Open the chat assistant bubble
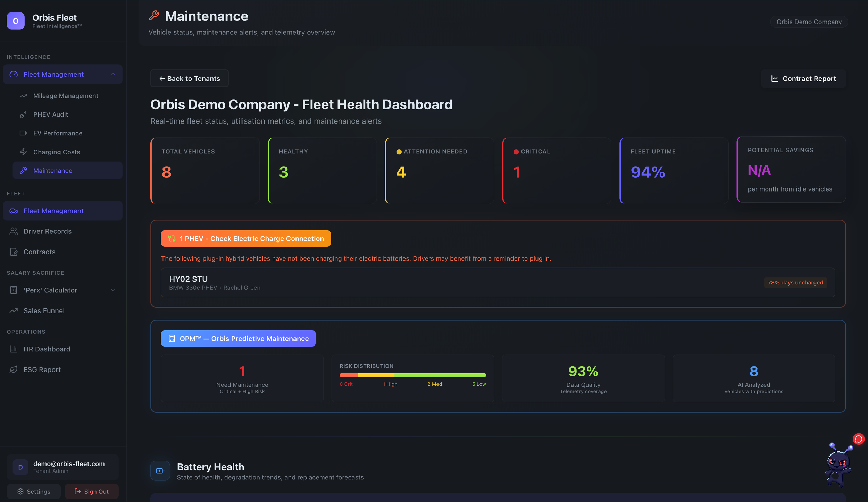The image size is (868, 502). click(858, 439)
